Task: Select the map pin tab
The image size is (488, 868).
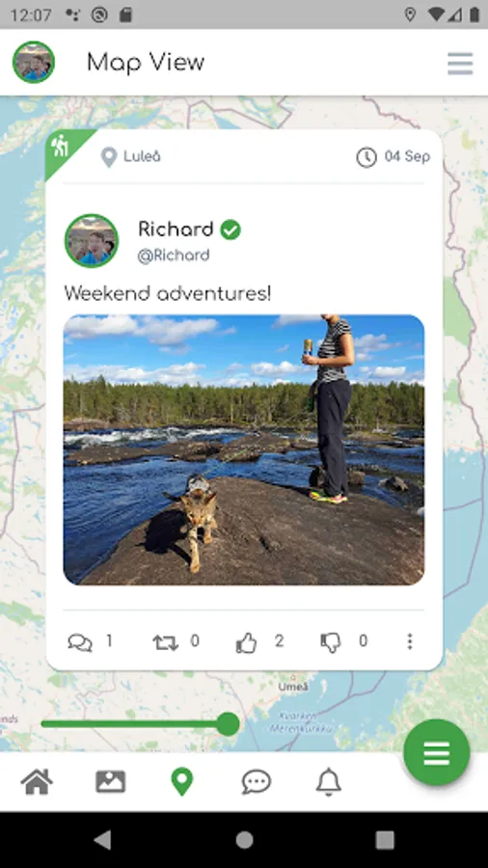Action: point(182,782)
